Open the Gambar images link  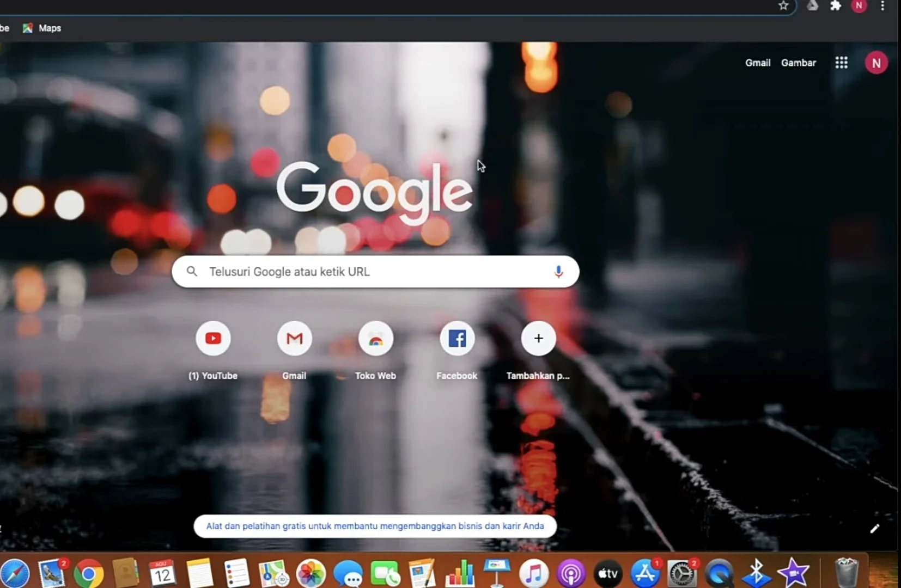799,63
